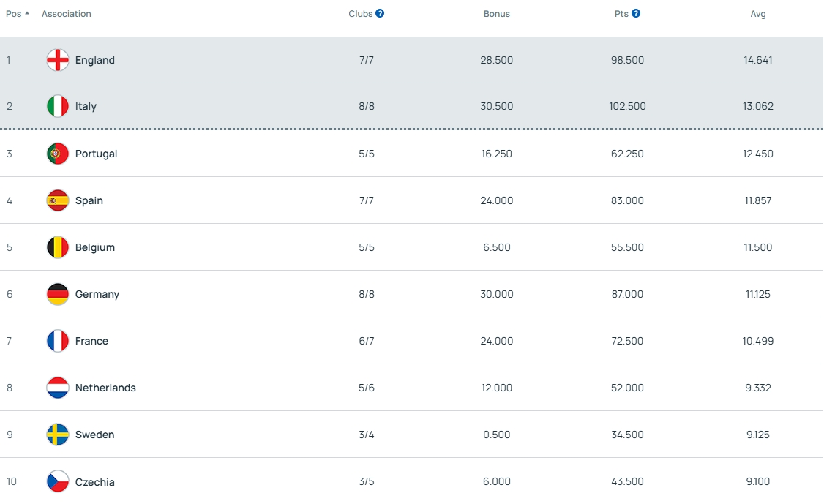
Task: Click the England flag icon
Action: (x=58, y=60)
